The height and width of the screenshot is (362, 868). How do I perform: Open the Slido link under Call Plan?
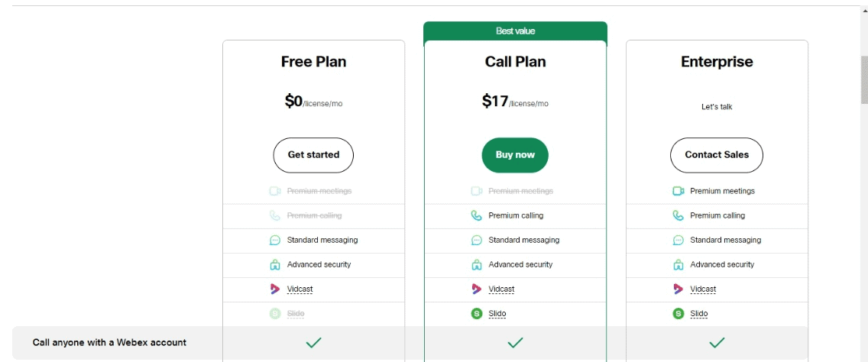click(x=497, y=314)
